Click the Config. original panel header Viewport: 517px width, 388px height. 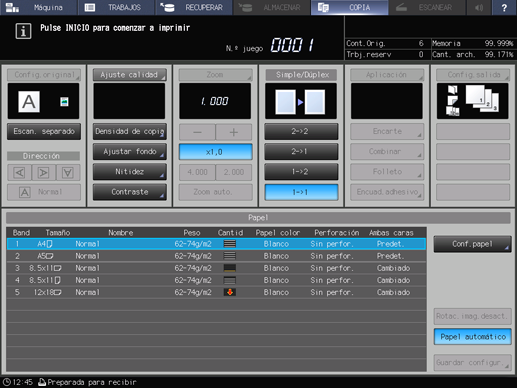44,75
